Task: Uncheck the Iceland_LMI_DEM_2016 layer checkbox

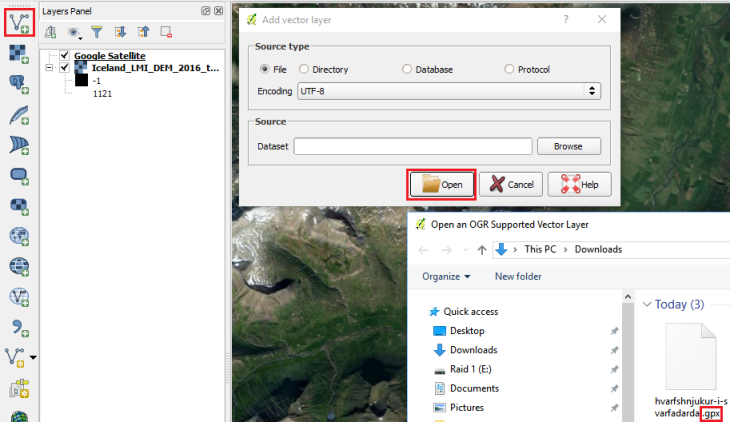Action: [x=65, y=68]
